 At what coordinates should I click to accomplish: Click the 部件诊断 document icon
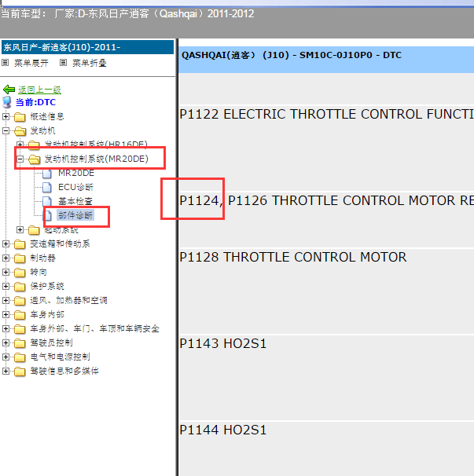click(47, 216)
